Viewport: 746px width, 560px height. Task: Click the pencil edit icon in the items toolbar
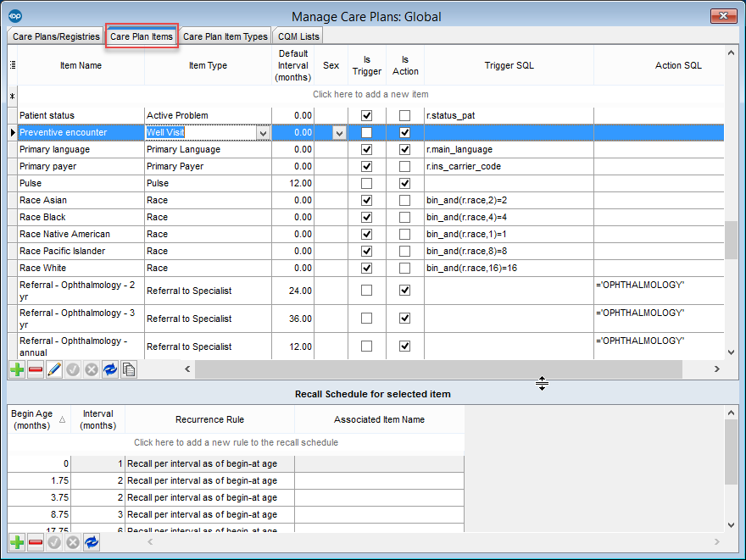pos(54,369)
